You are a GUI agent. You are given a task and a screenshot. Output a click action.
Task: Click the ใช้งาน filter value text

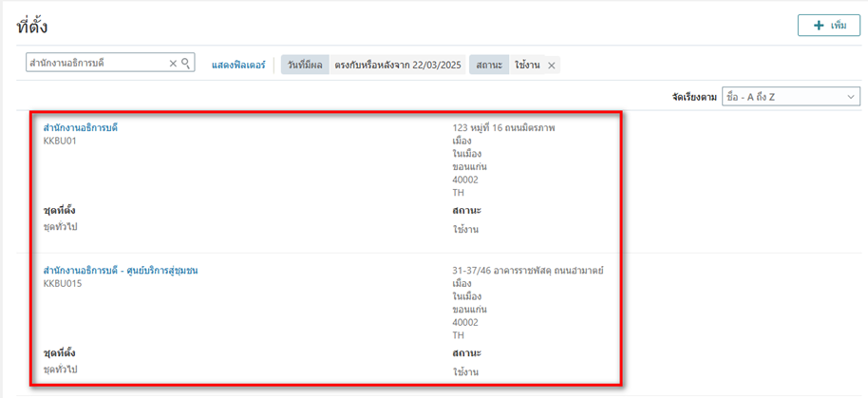point(527,65)
